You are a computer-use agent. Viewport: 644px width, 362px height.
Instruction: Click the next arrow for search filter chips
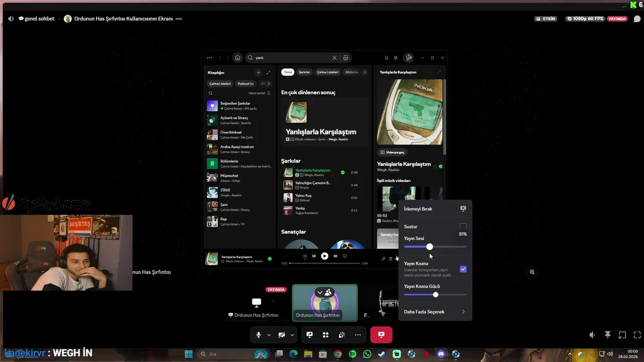[365, 72]
